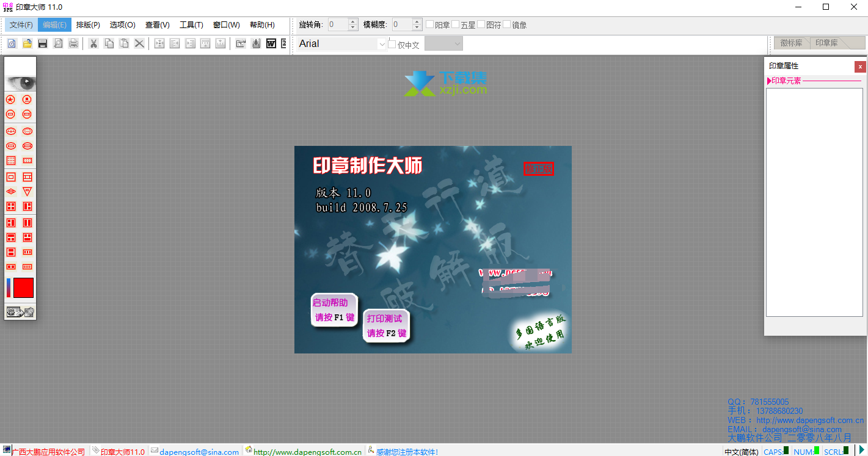Screen dimensions: 868x456
Task: Click the stamp figure toolbar icon
Action: pos(256,43)
